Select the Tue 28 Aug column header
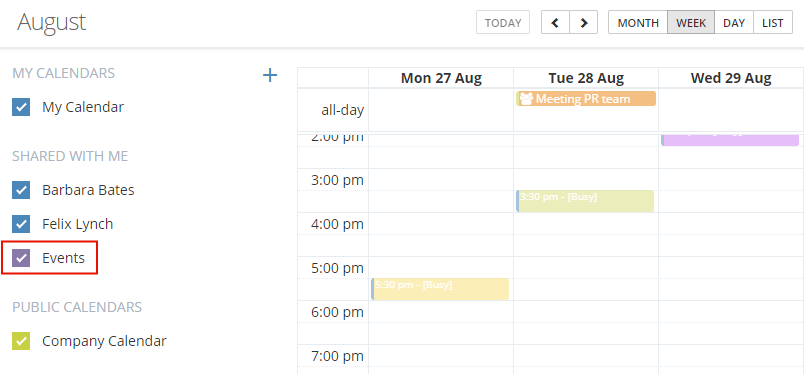This screenshot has height=374, width=804. click(x=586, y=78)
